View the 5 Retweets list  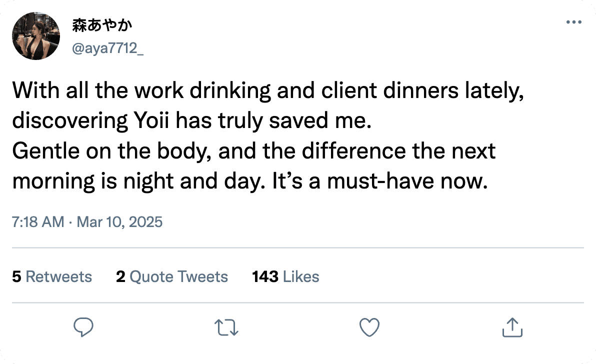[52, 276]
